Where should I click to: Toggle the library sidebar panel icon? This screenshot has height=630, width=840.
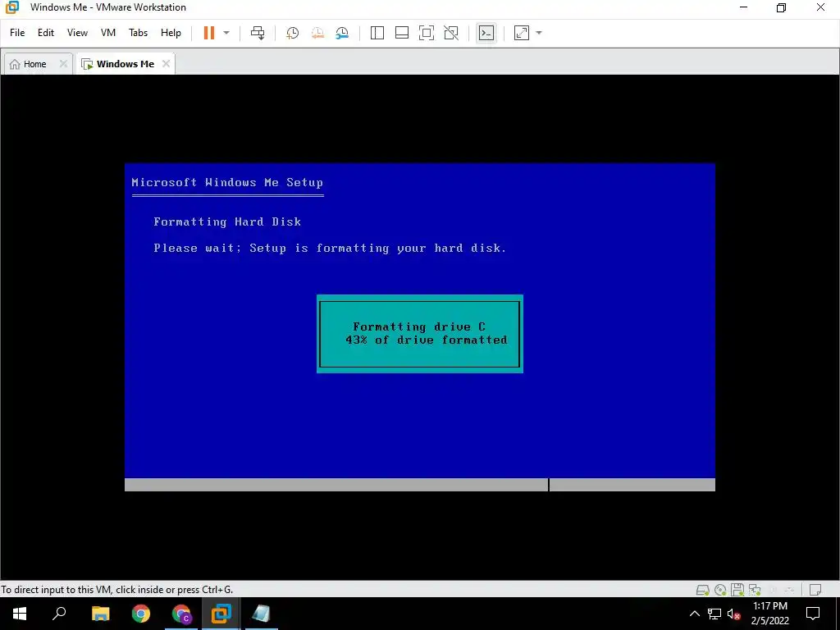[377, 33]
